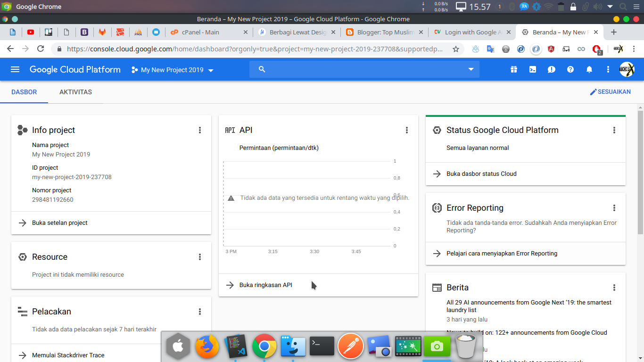Activate Cloud Shell terminal icon

(x=532, y=70)
